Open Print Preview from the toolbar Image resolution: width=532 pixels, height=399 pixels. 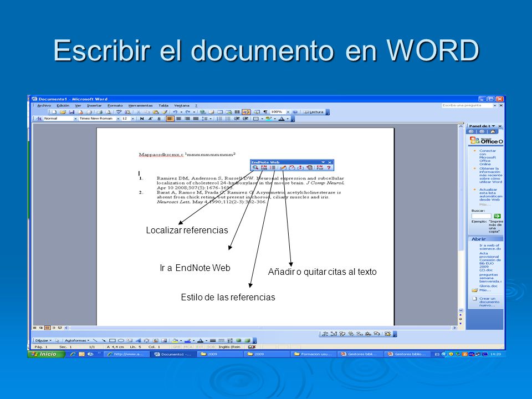pyautogui.click(x=108, y=112)
